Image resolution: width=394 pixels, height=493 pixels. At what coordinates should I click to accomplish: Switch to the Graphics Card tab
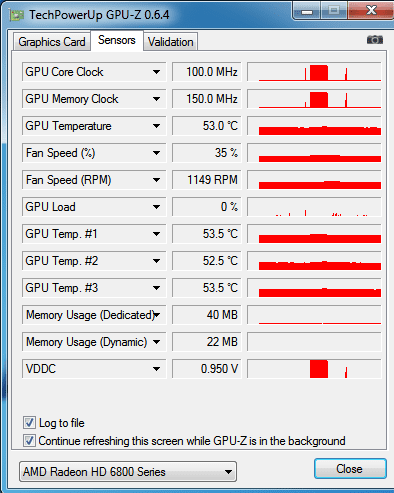[x=52, y=42]
